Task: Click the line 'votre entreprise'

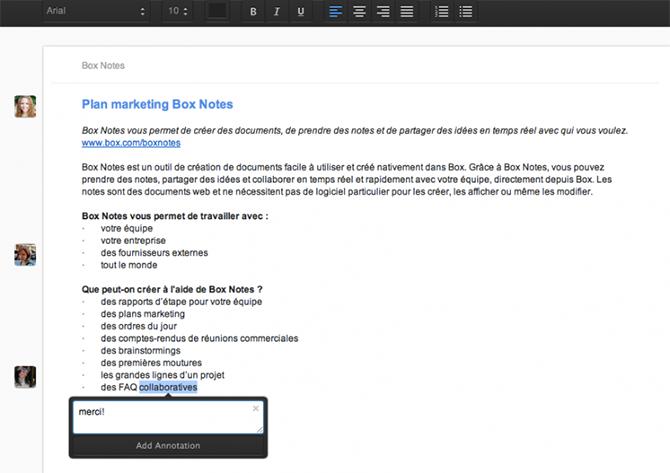Action: tap(133, 241)
